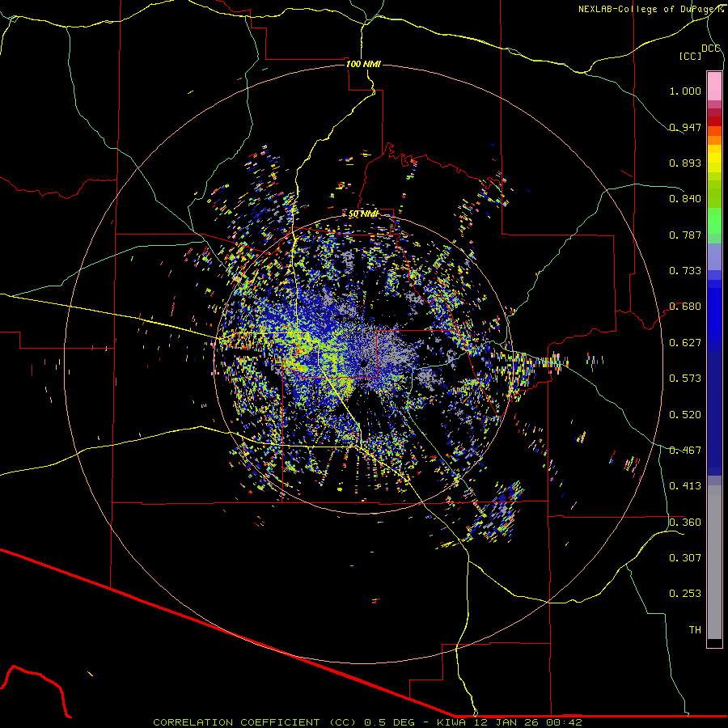Viewport: 728px width, 728px height.
Task: Click the 0.360 legend value
Action: click(685, 523)
